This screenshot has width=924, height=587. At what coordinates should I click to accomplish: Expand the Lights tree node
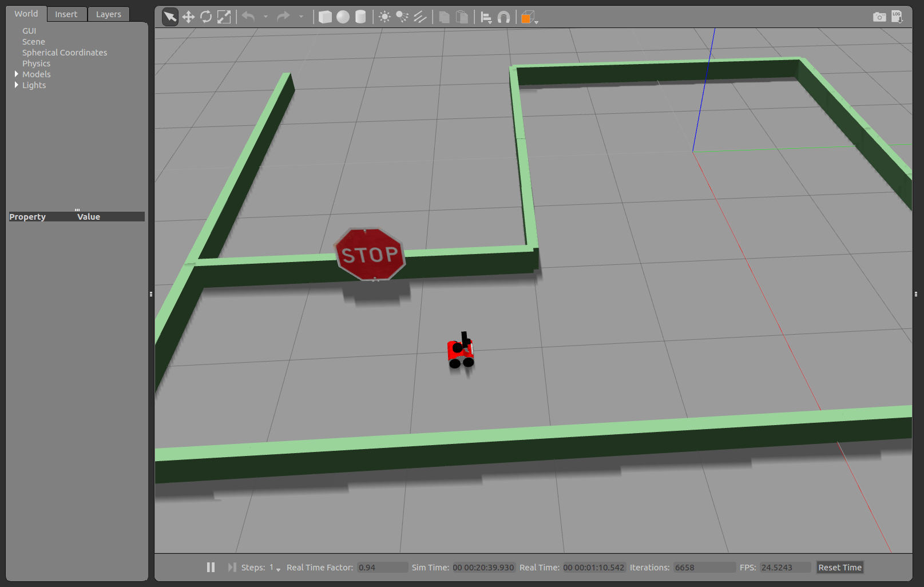(x=17, y=85)
